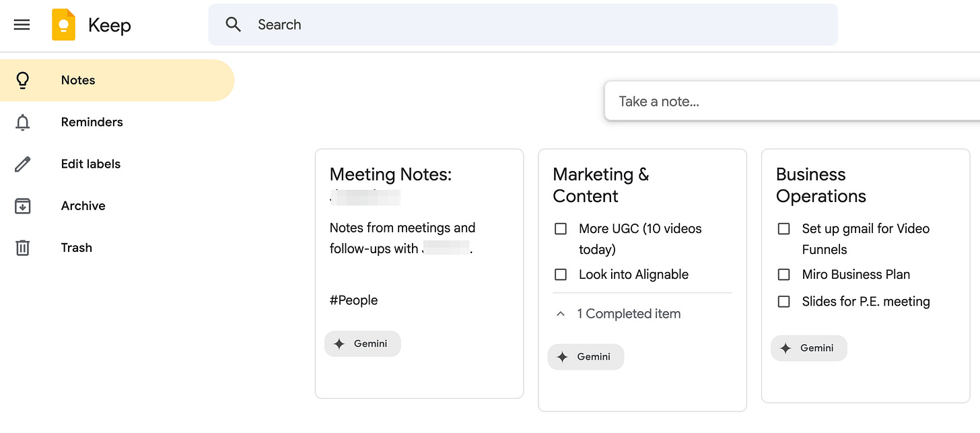Image resolution: width=980 pixels, height=433 pixels.
Task: Tick the 'Miro Business Plan' checkbox
Action: (783, 274)
